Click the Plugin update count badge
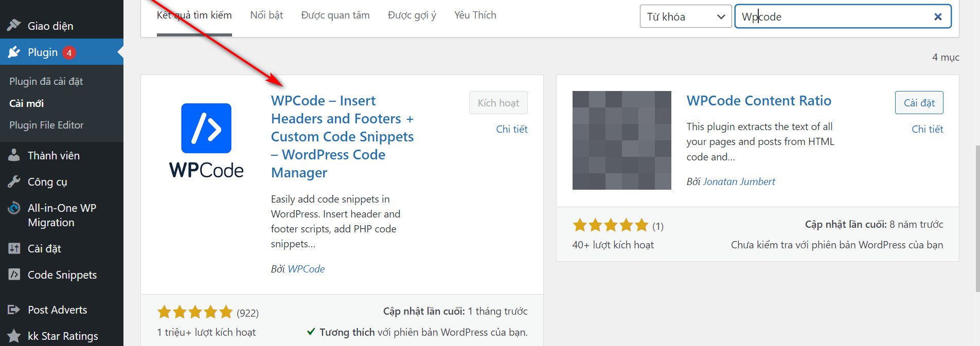Viewport: 980px width, 346px height. [x=69, y=52]
